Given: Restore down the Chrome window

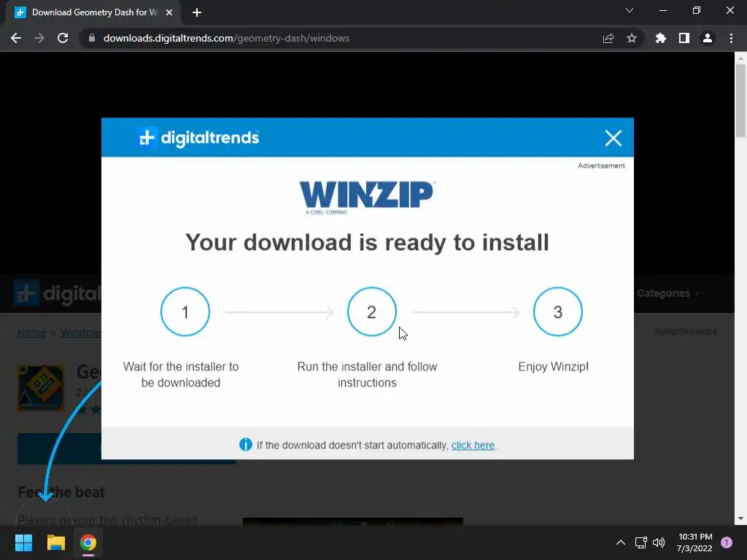Looking at the screenshot, I should [697, 10].
